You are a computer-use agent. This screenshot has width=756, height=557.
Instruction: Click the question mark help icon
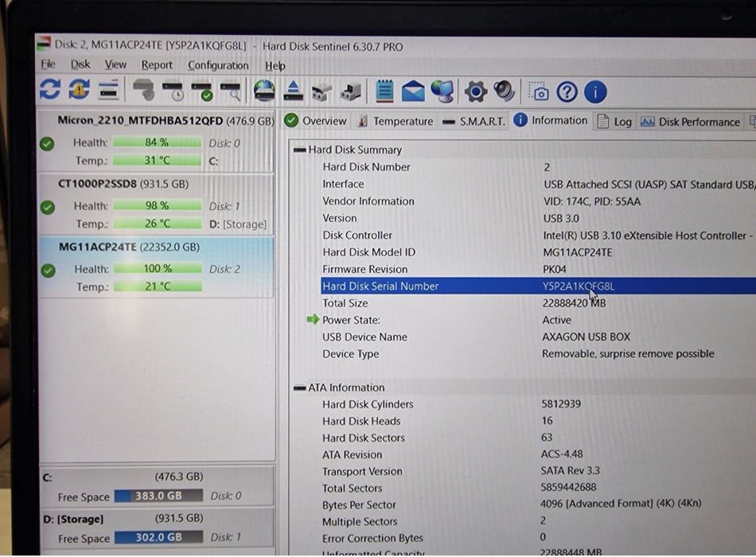pos(567,92)
